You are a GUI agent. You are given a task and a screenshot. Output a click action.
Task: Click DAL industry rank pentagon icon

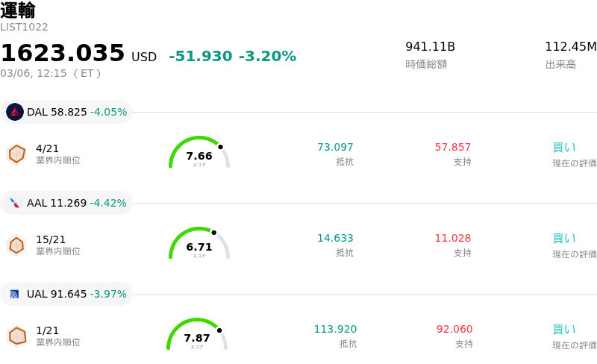[x=16, y=154]
